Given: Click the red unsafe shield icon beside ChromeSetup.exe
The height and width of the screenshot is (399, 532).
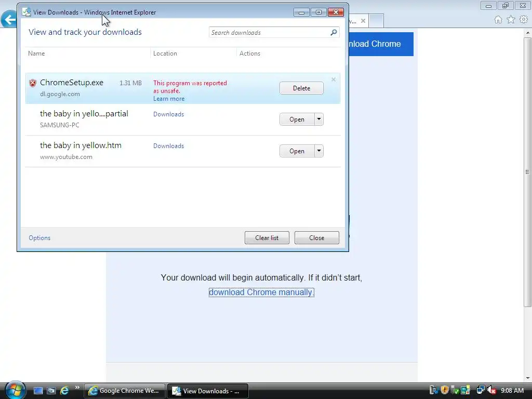Looking at the screenshot, I should click(x=33, y=83).
